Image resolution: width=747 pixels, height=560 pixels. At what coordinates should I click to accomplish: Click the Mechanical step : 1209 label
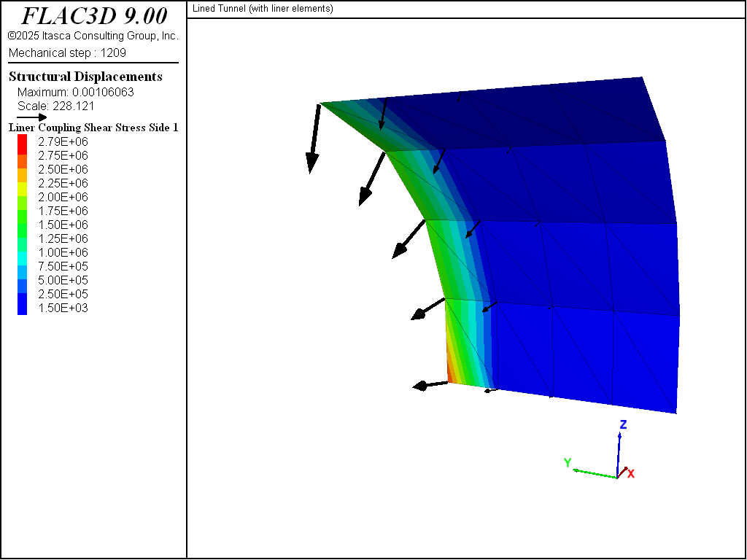tap(67, 52)
